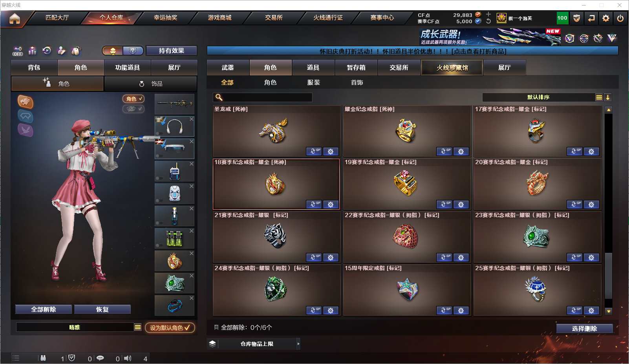629x364 pixels.
Task: Click the item list scrollbar down arrow
Action: (609, 311)
